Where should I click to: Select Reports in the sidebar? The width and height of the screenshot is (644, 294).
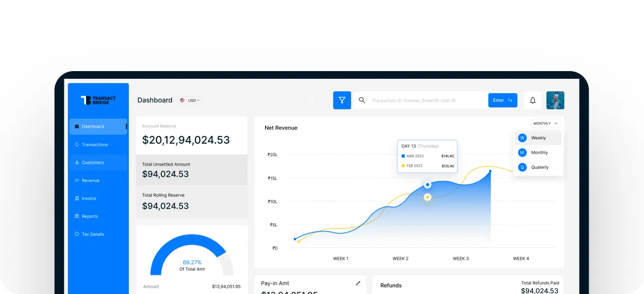click(x=89, y=216)
